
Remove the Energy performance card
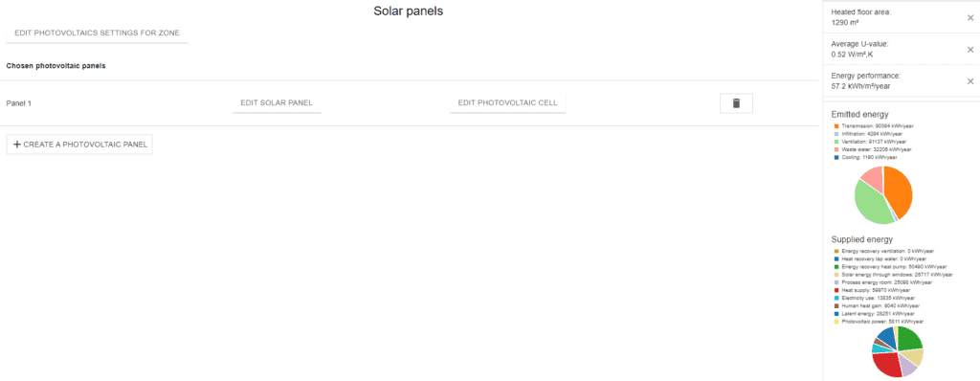point(970,81)
